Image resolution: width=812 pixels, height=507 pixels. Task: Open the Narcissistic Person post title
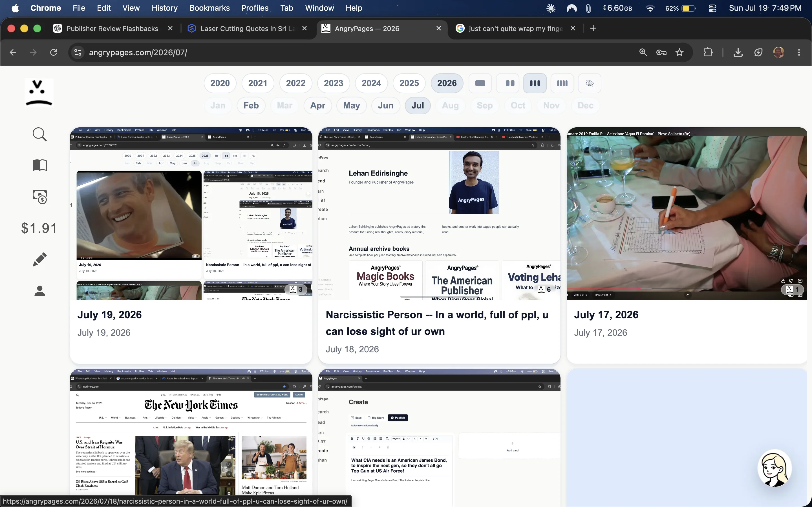point(437,323)
